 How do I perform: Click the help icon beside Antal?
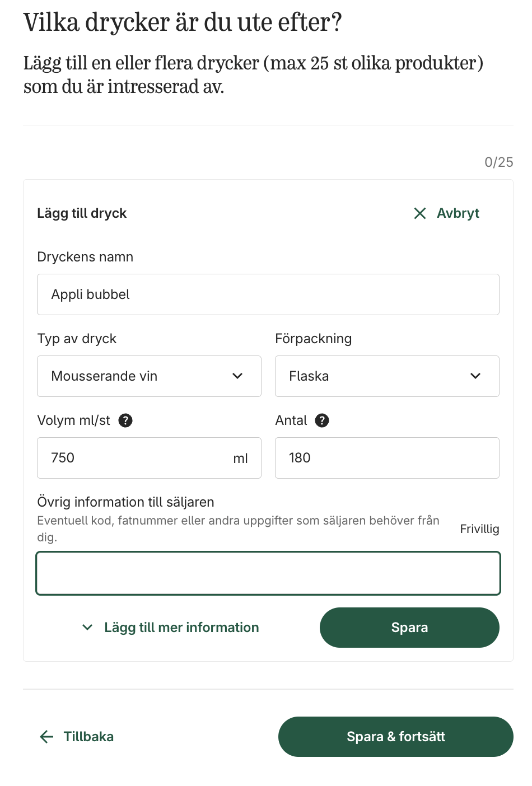tap(322, 420)
